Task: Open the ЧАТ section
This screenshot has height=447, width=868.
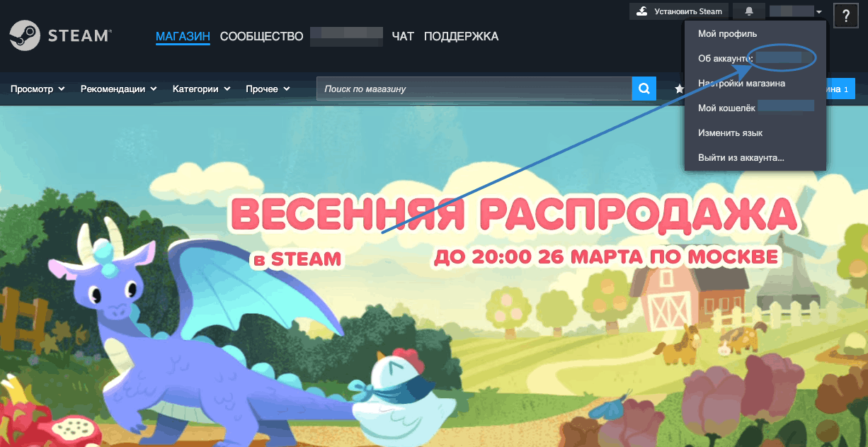Action: (402, 35)
